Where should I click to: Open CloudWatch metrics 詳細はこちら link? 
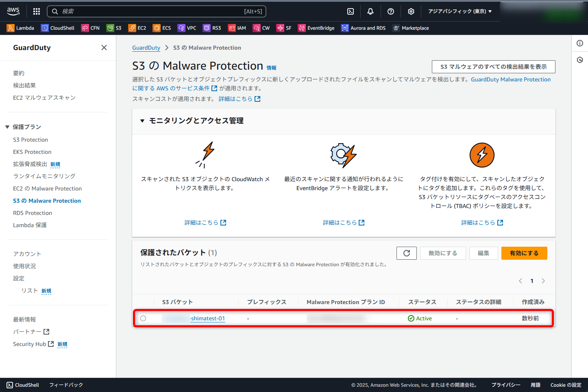(x=205, y=223)
